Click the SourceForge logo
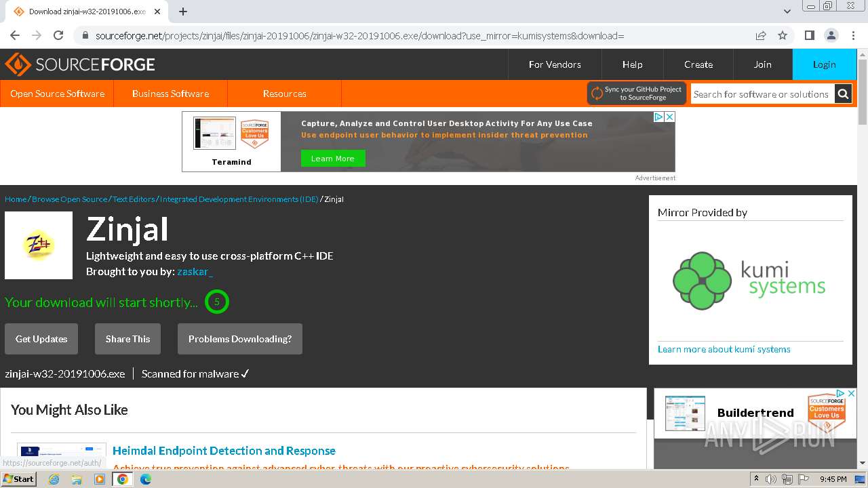868x488 pixels. (80, 64)
